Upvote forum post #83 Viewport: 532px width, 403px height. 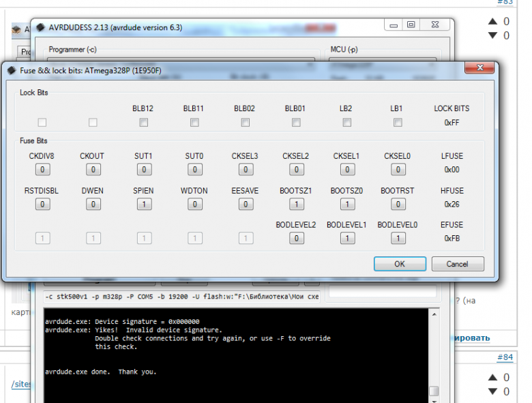pyautogui.click(x=492, y=21)
